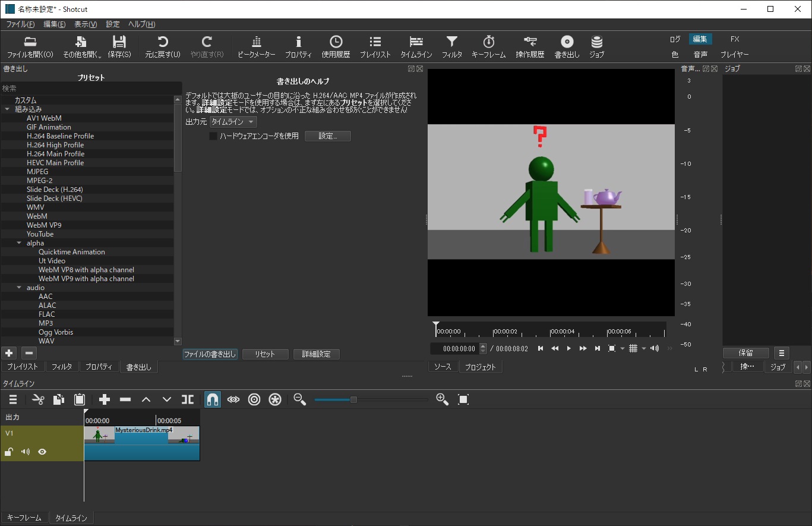The width and height of the screenshot is (812, 526).
Task: Open the フィルタ funnel icon
Action: click(x=452, y=47)
